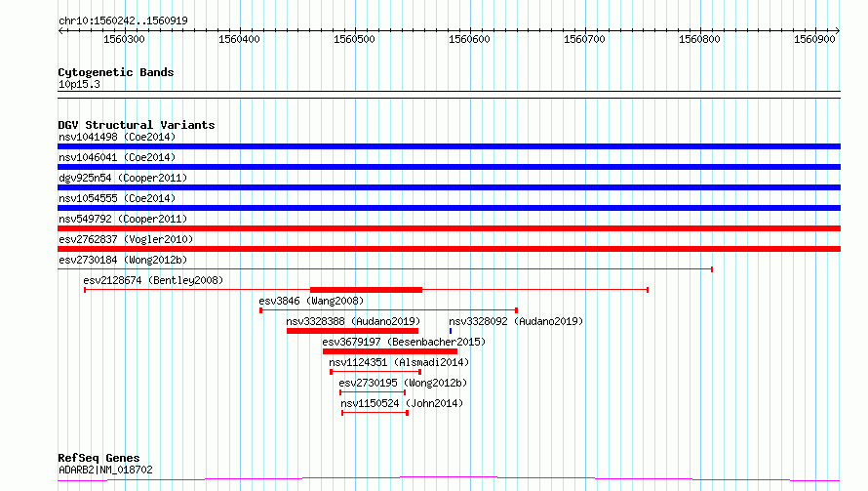Select the magenta ADARB2 gene line

coord(449,478)
